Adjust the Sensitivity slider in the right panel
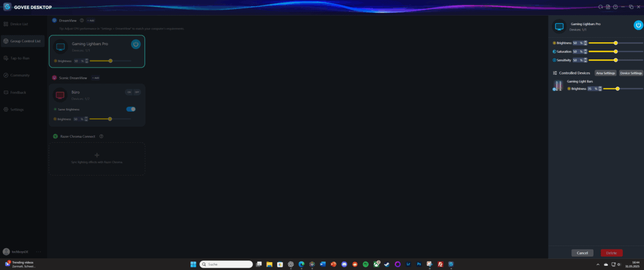The height and width of the screenshot is (270, 644). coord(616,60)
